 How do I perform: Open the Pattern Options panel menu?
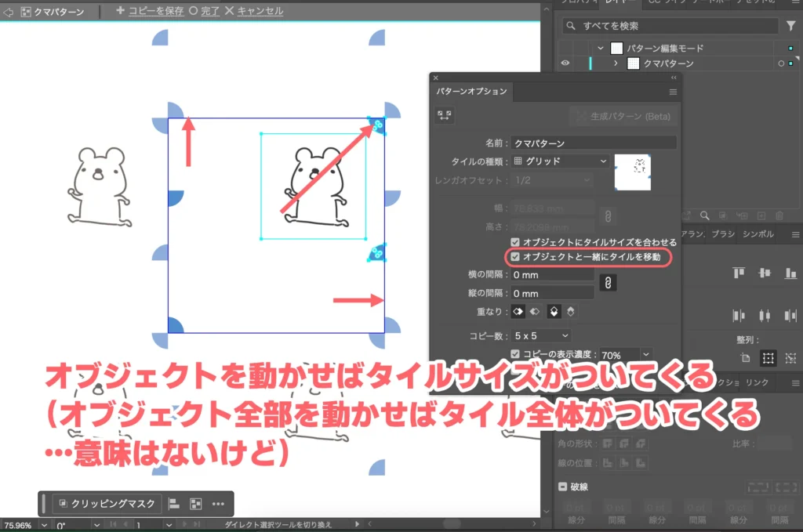tap(673, 92)
